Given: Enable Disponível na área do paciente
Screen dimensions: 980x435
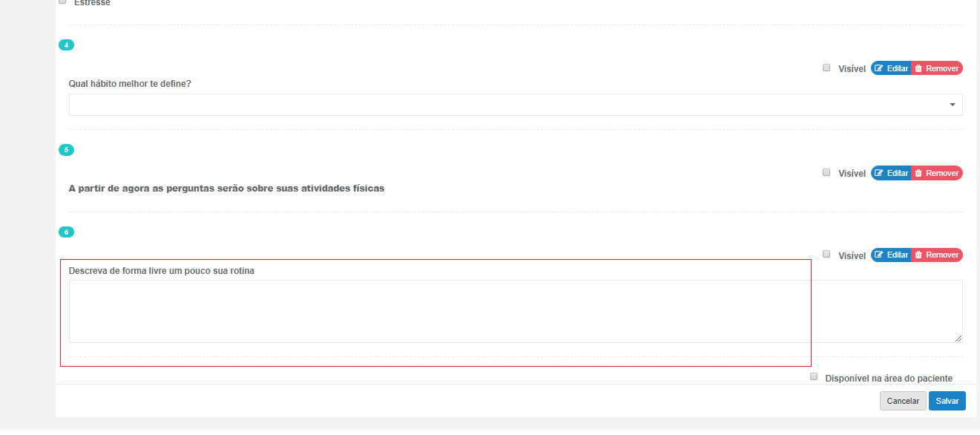Looking at the screenshot, I should 814,377.
